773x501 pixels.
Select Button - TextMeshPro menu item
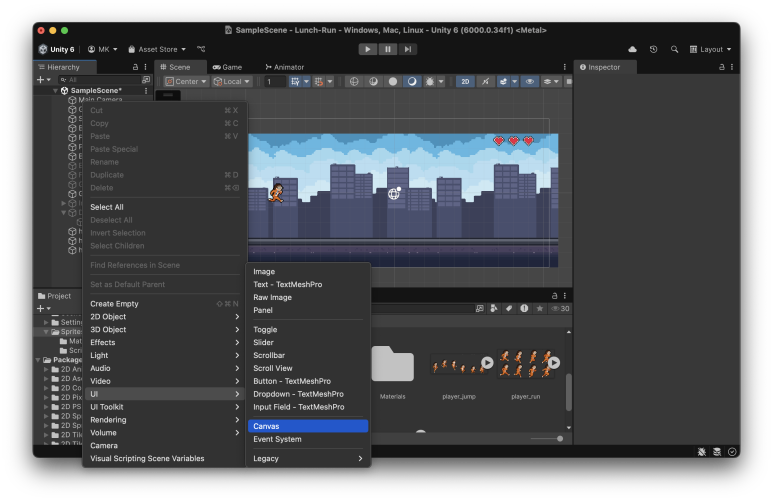(308, 381)
